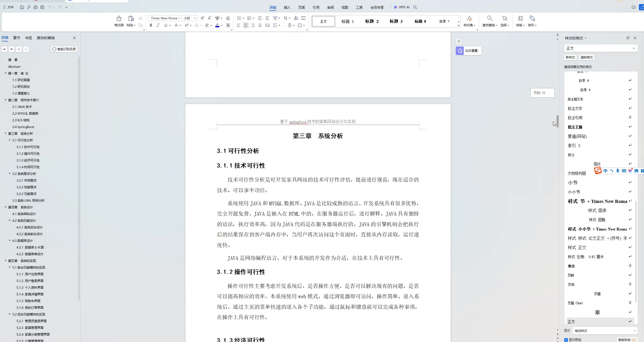Increase paragraph indent
Viewport: 644px width, 342px height.
click(x=267, y=18)
